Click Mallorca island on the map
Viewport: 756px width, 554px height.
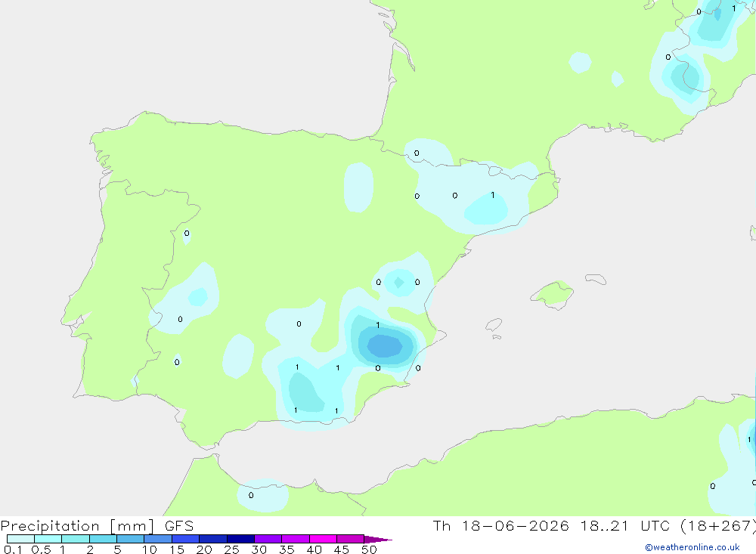click(553, 293)
